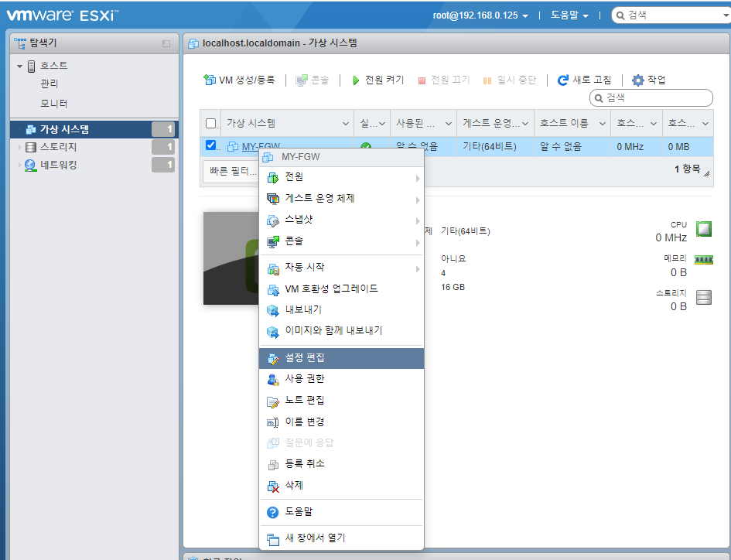The width and height of the screenshot is (731, 560).
Task: Collapse the 호스트 tree node
Action: (19, 67)
